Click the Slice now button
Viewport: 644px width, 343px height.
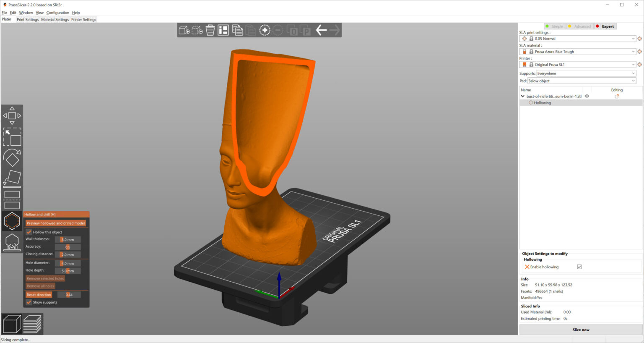pyautogui.click(x=581, y=330)
